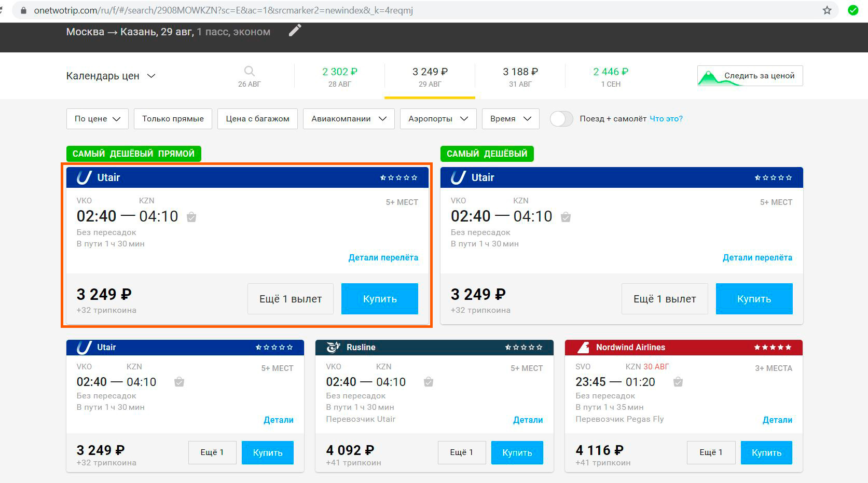
Task: Click baggage icon in cheapest direct Utair card
Action: point(191,217)
